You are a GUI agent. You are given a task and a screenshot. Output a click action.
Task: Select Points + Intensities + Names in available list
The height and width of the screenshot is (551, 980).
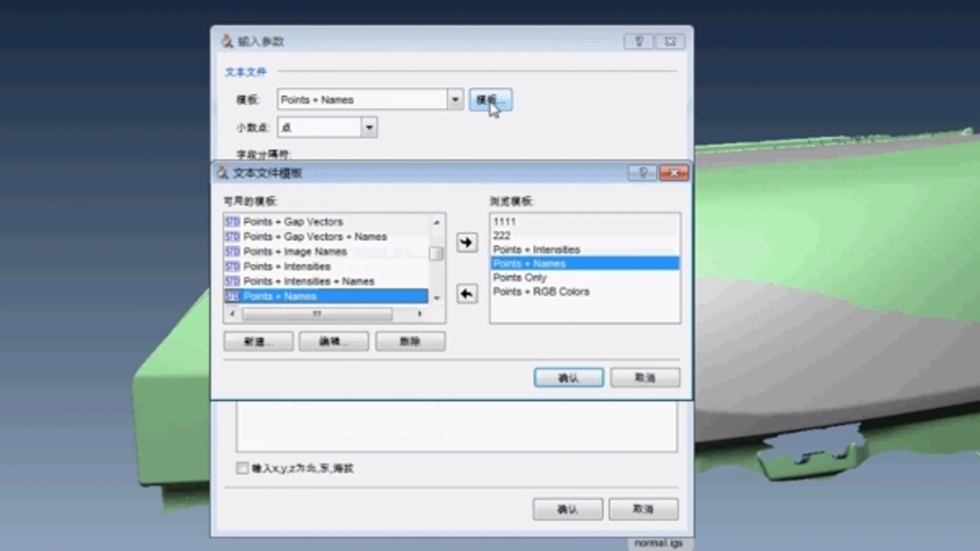tap(325, 281)
